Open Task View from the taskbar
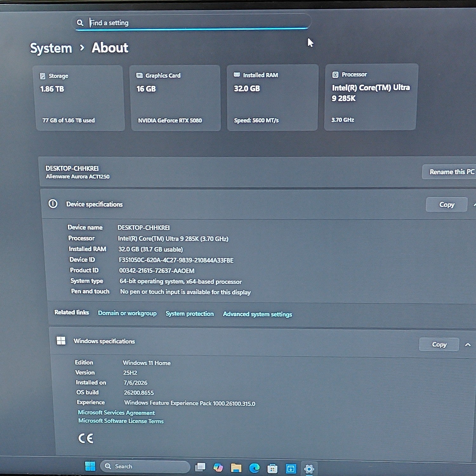Image resolution: width=476 pixels, height=476 pixels. 200,467
